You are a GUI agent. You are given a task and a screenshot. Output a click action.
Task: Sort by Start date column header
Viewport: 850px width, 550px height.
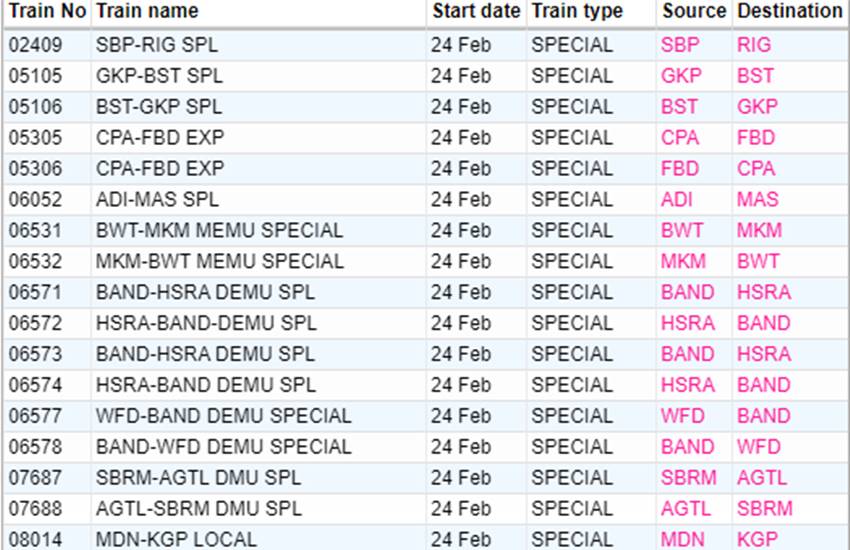coord(476,12)
